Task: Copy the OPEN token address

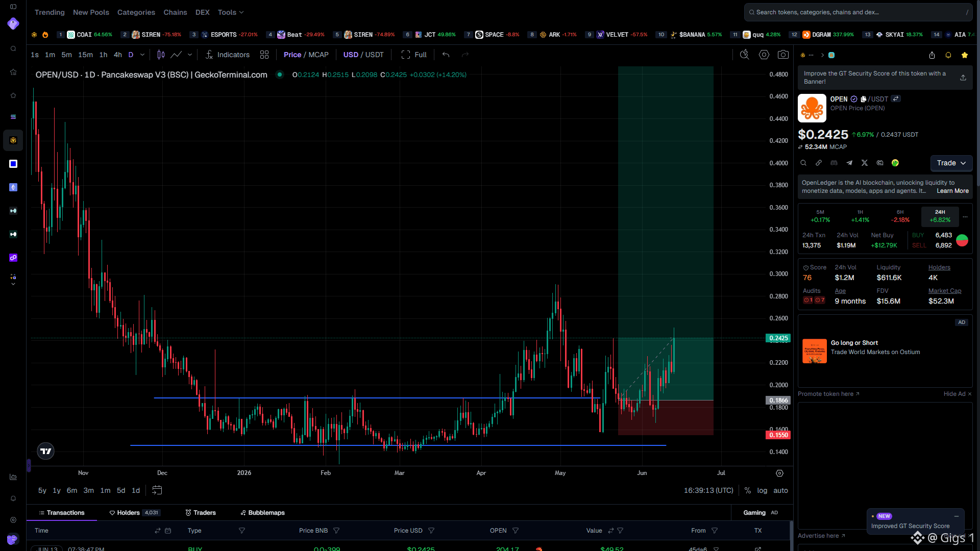Action: point(863,99)
